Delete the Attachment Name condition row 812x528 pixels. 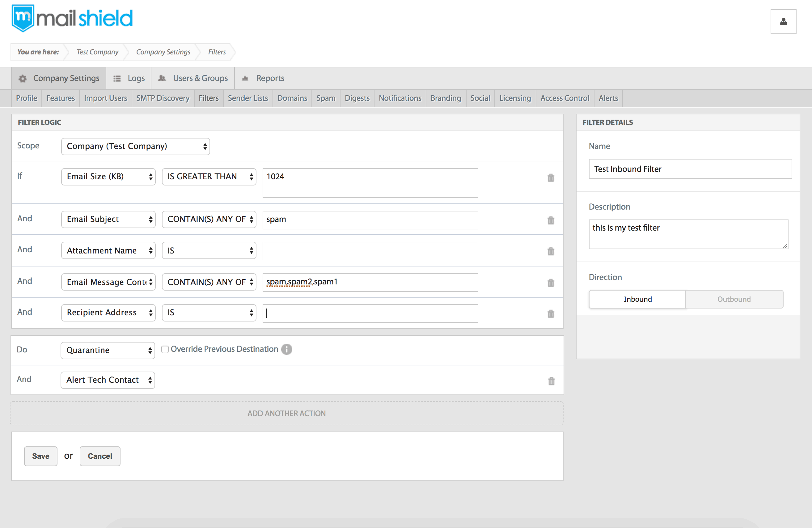click(x=551, y=251)
